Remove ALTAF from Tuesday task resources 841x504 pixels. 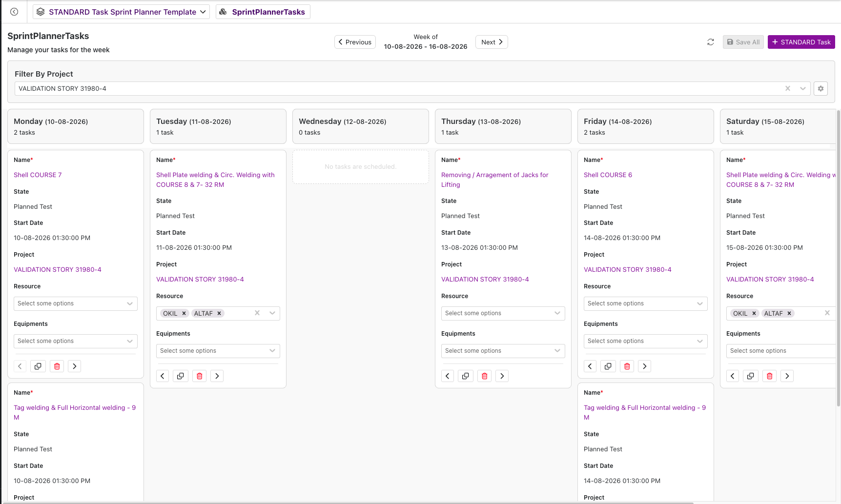coord(219,313)
